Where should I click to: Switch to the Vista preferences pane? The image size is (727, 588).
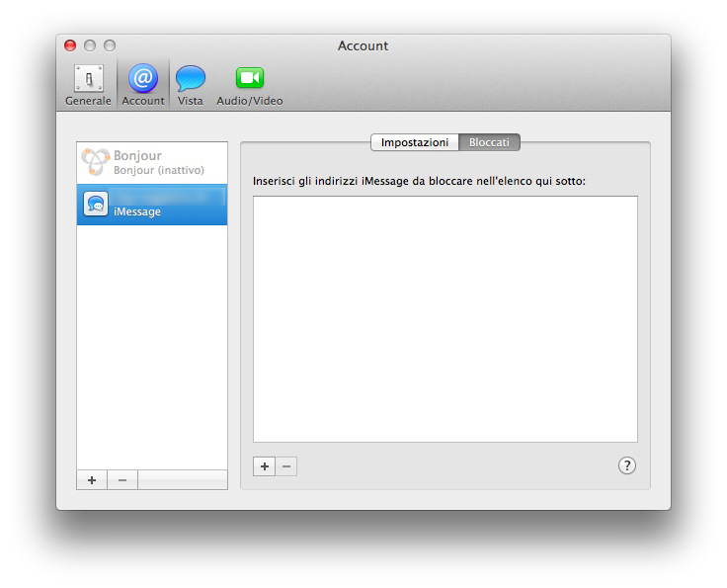click(191, 84)
